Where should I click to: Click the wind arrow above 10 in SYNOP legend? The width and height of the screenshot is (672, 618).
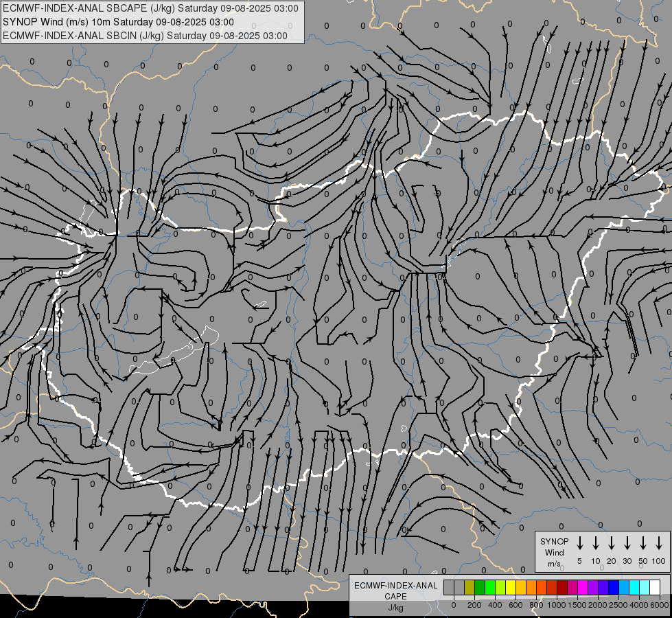point(596,542)
